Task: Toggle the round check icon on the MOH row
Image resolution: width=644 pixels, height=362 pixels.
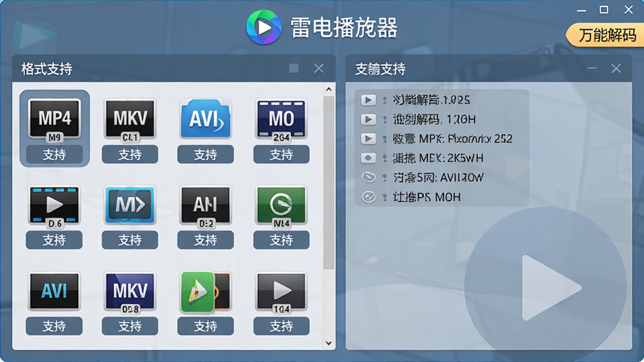Action: click(369, 197)
